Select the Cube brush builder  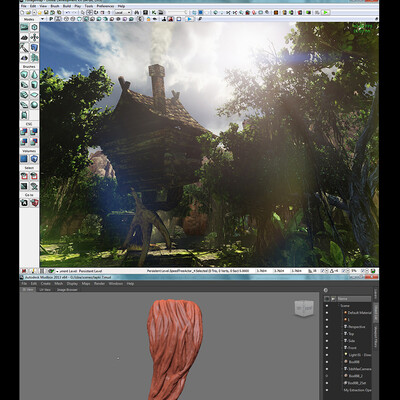tap(24, 74)
